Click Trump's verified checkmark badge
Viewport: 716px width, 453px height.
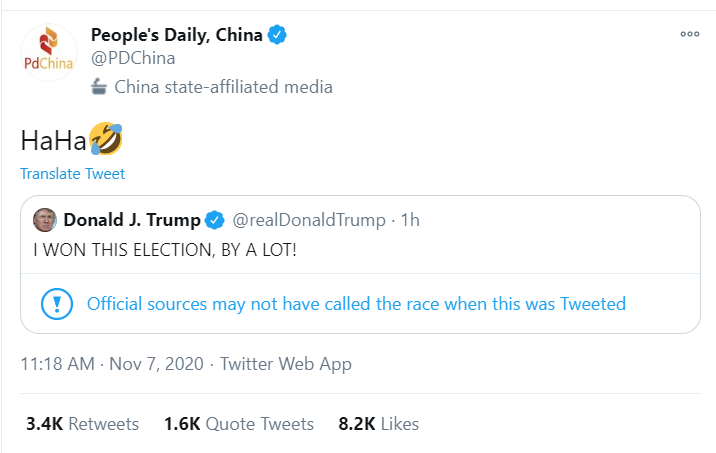coord(214,220)
